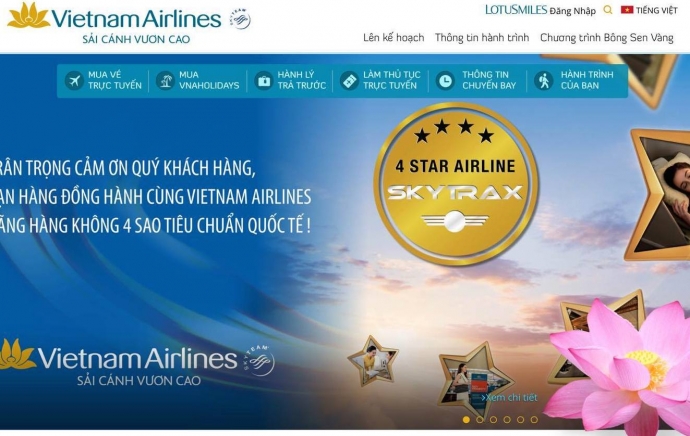Click the SkyTeam logo in header
Viewport: 690px width, 436px height.
(x=240, y=19)
